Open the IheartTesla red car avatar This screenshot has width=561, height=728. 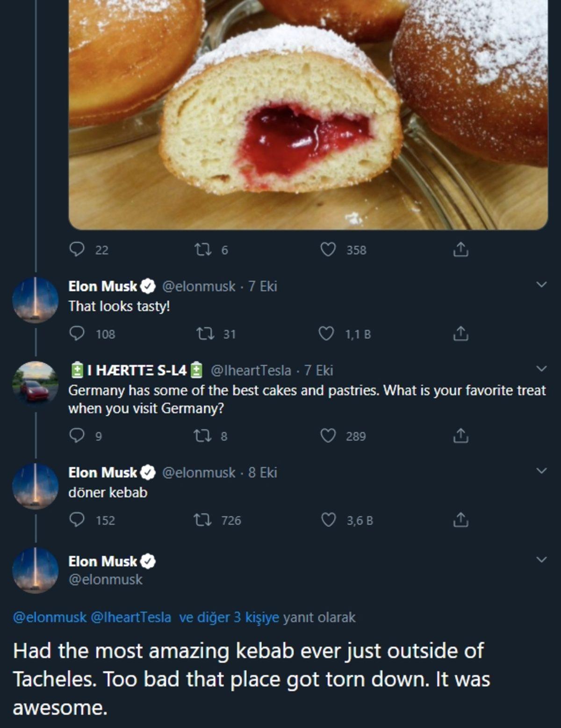click(x=35, y=385)
